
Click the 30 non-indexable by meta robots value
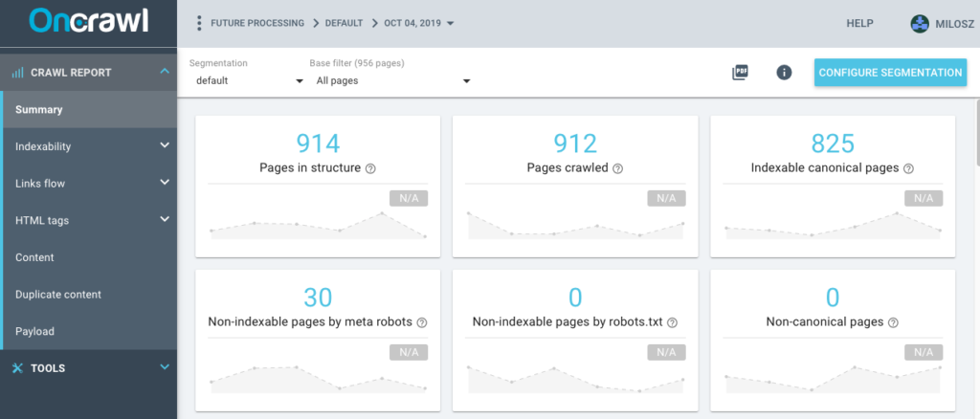point(318,298)
